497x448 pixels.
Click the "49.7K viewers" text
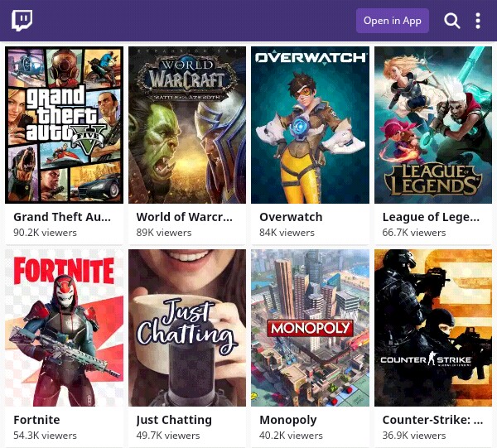click(168, 436)
